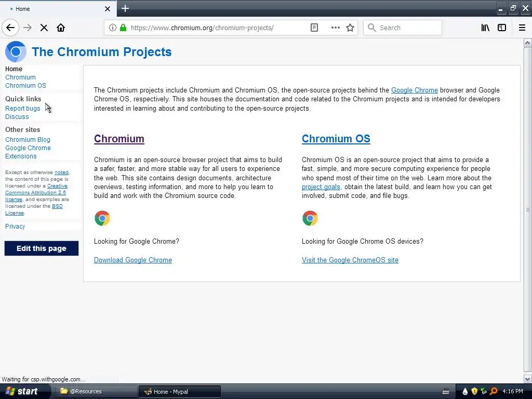Click the forward navigation arrow

[28, 28]
